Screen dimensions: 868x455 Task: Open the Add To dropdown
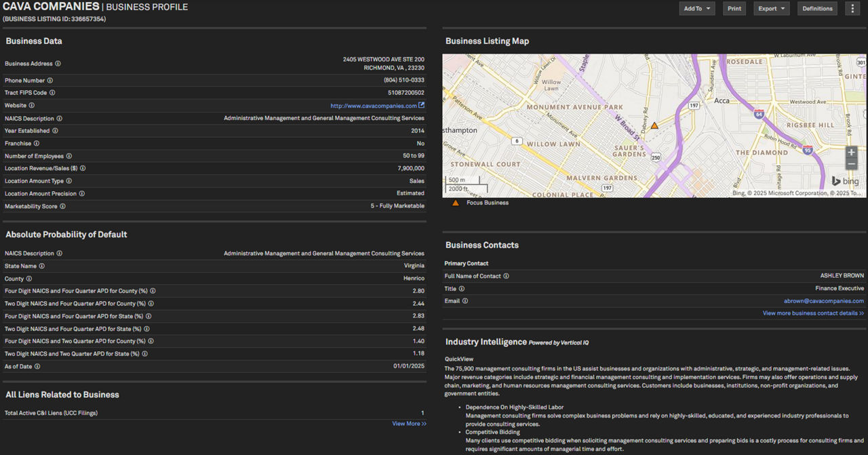click(x=697, y=9)
